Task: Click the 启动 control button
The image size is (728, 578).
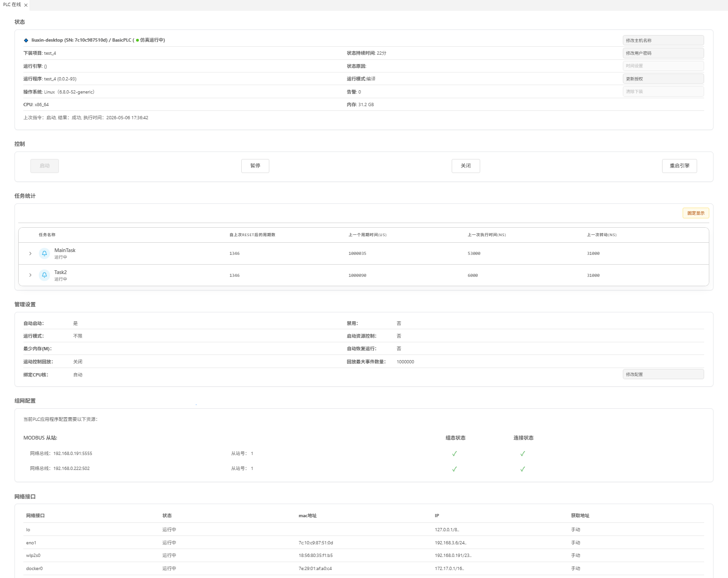Action: tap(44, 166)
